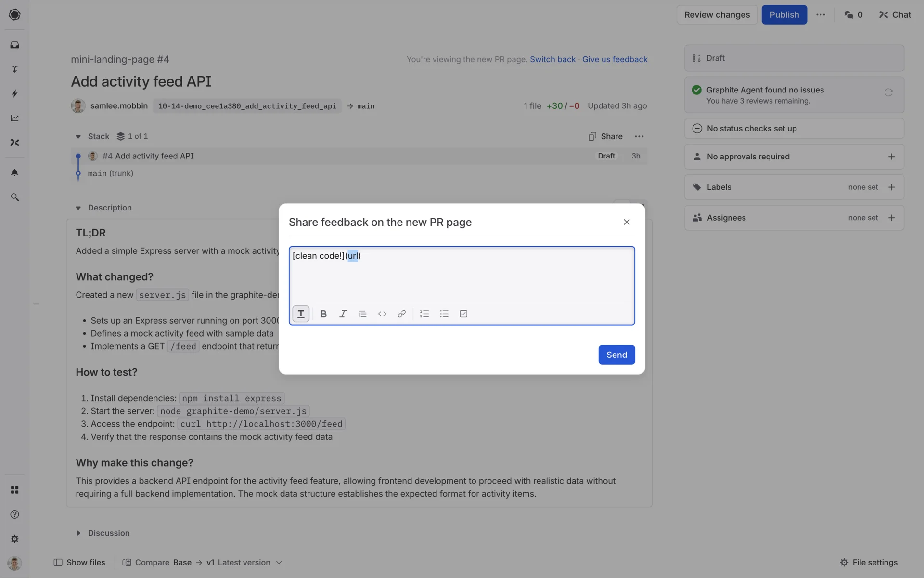Apply italic formatting in feedback editor
Viewport: 924px width, 578px height.
(343, 314)
